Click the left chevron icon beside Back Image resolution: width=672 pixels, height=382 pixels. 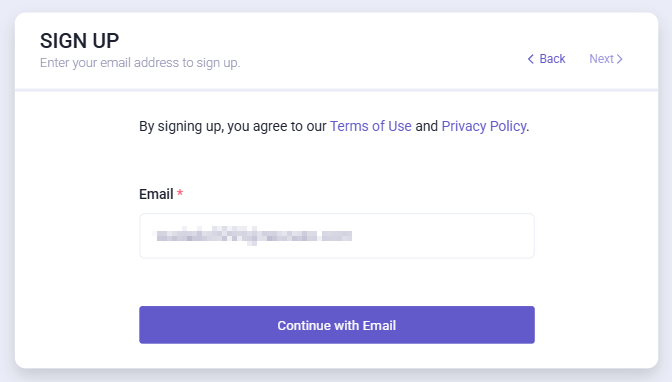531,59
